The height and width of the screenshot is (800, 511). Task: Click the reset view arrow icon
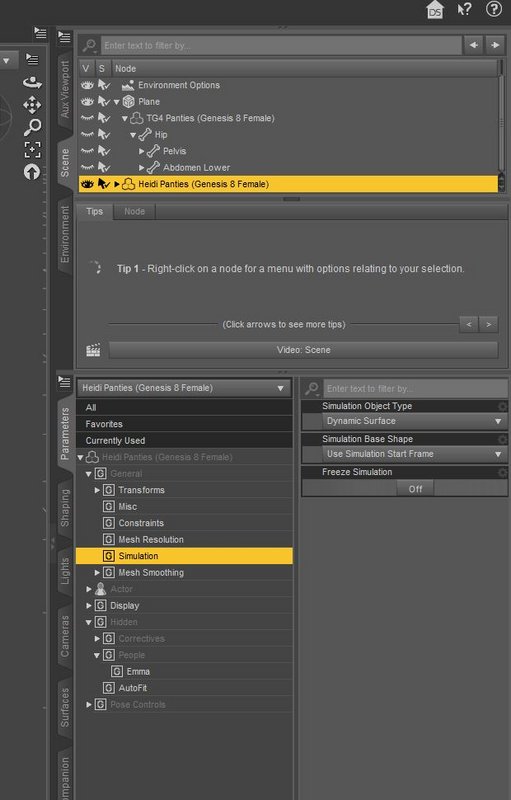coord(32,171)
